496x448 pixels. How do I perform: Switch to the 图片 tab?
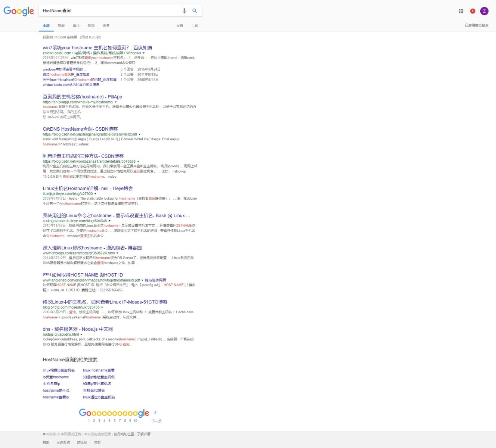(x=76, y=26)
